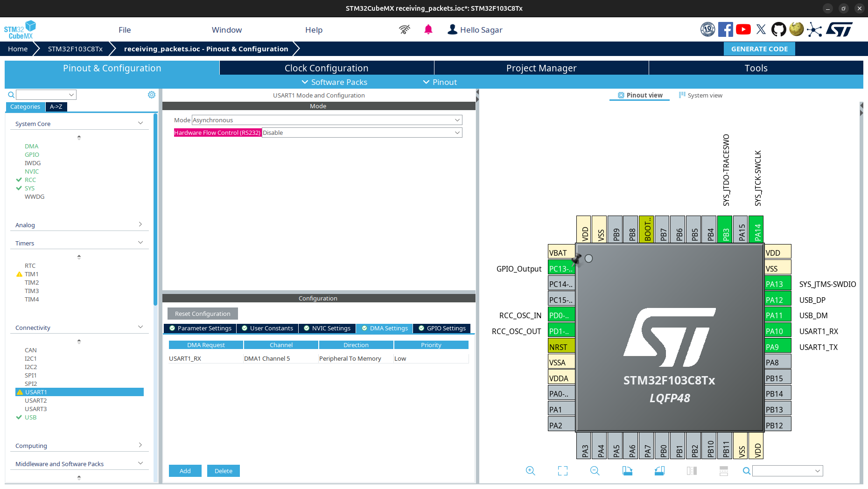This screenshot has width=868, height=489.
Task: Open the ST community globe icon
Action: (x=797, y=29)
